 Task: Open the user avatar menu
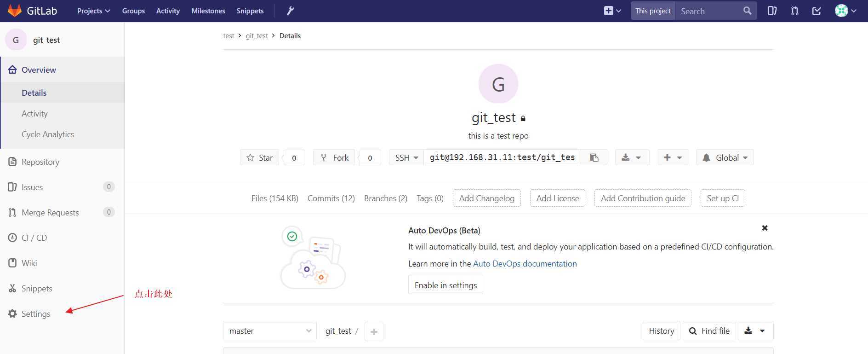(845, 11)
